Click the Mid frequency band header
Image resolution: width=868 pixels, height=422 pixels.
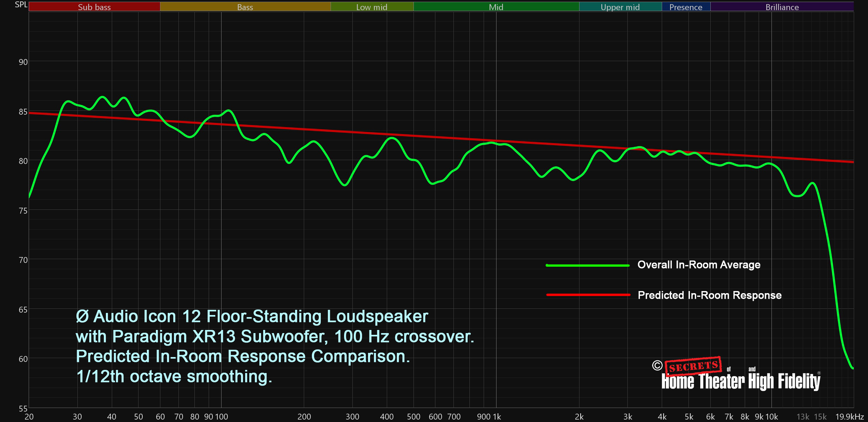(496, 7)
